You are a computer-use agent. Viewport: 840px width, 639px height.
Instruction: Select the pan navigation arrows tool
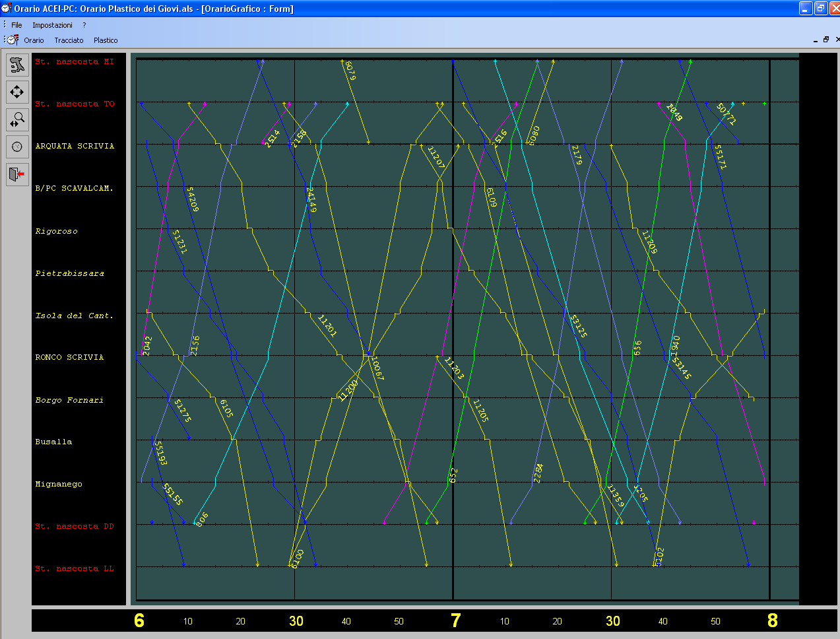pos(16,92)
